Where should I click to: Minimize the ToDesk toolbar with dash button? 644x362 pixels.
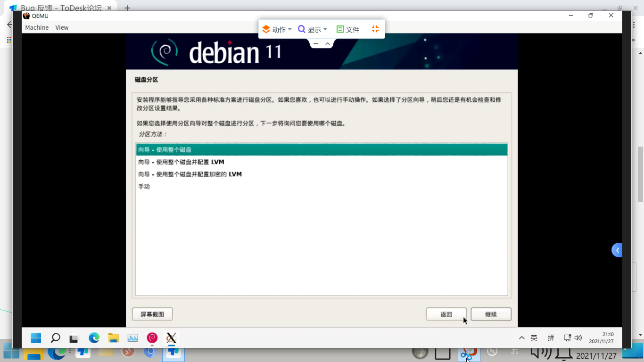316,43
